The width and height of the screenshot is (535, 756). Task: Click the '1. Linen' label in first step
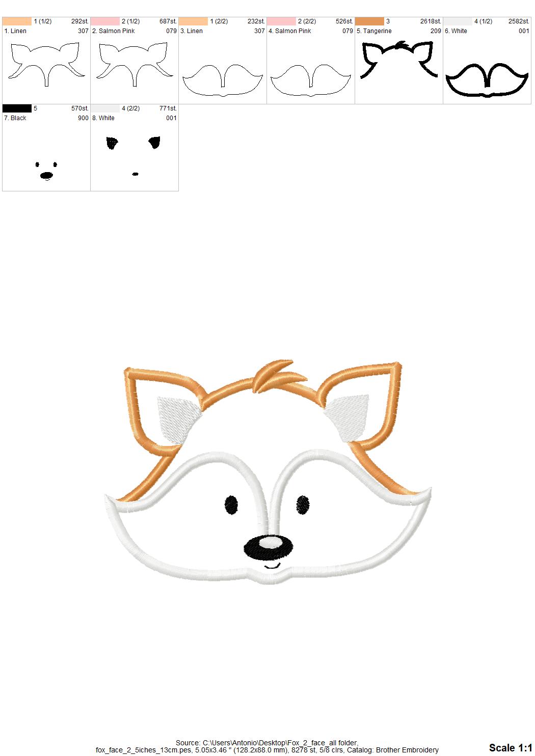tap(15, 31)
